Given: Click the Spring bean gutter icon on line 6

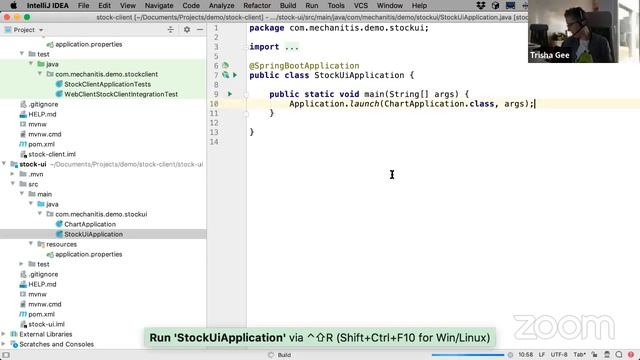Looking at the screenshot, I should click(225, 65).
